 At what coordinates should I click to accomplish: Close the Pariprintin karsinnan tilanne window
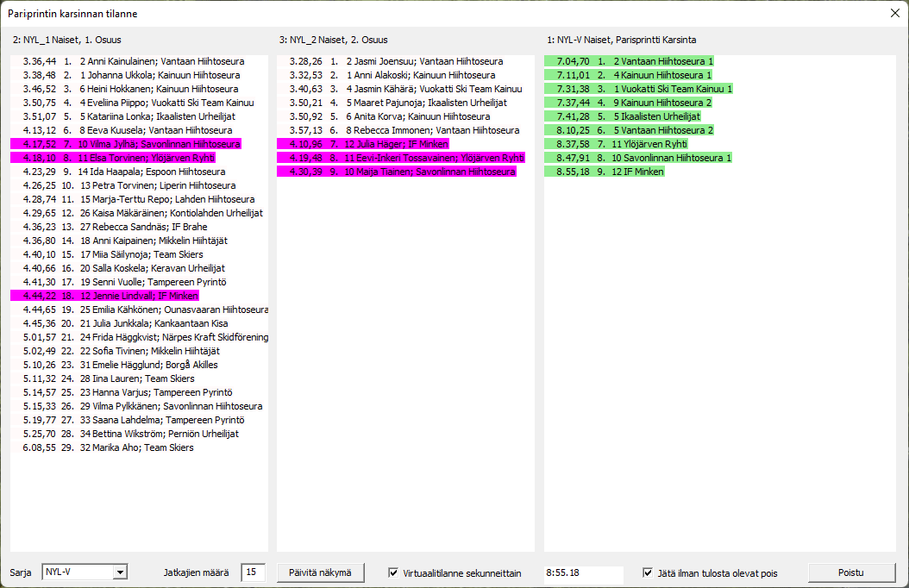894,14
